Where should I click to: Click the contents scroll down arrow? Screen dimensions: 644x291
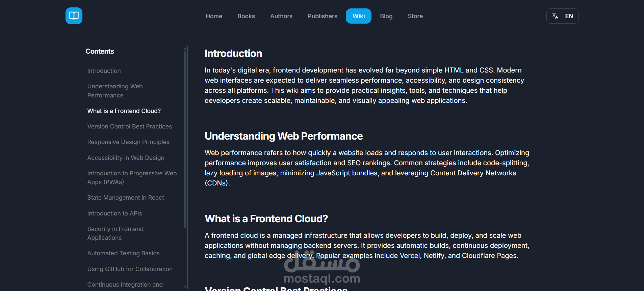tap(185, 287)
